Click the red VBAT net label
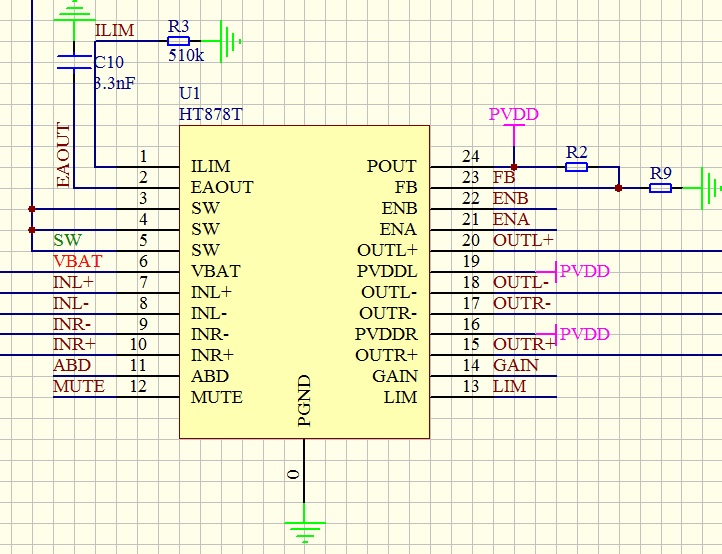This screenshot has width=722, height=554. (x=77, y=262)
